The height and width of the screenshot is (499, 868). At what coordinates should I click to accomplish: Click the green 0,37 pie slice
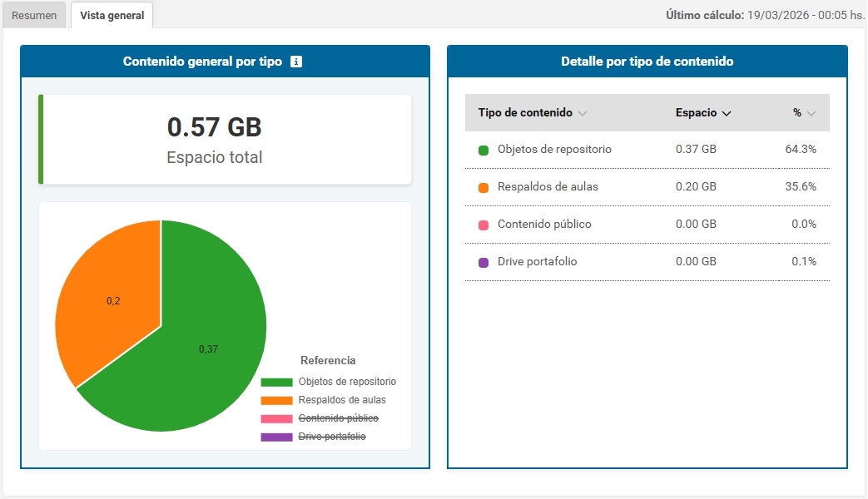click(x=208, y=349)
